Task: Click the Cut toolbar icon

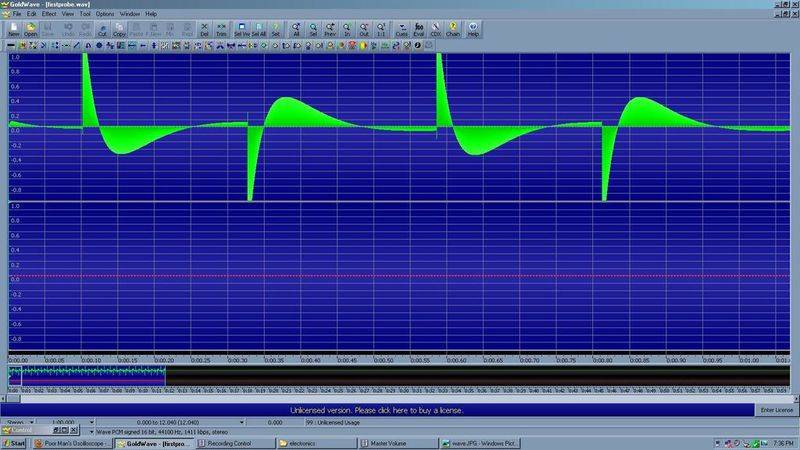Action: (x=103, y=30)
